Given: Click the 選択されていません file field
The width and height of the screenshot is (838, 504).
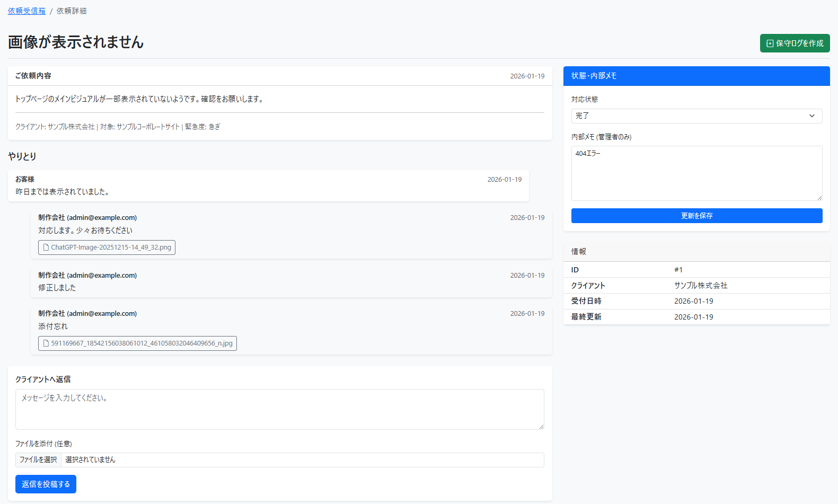Looking at the screenshot, I should click(302, 460).
